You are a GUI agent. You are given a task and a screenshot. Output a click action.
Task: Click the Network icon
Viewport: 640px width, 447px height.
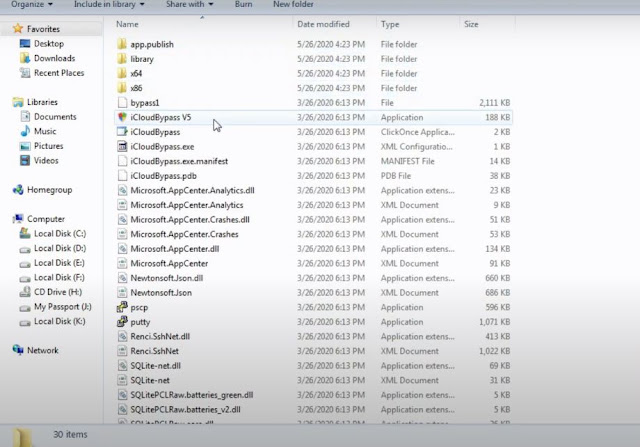click(x=18, y=350)
